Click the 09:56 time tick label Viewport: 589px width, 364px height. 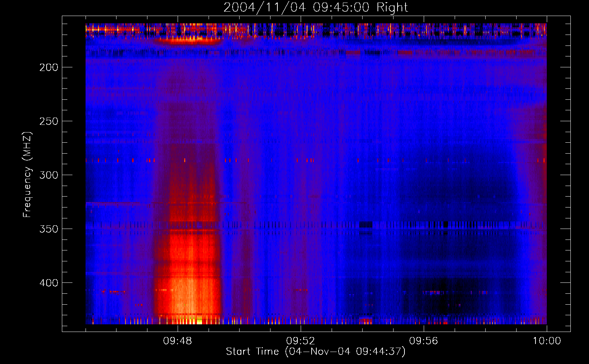[x=424, y=341]
